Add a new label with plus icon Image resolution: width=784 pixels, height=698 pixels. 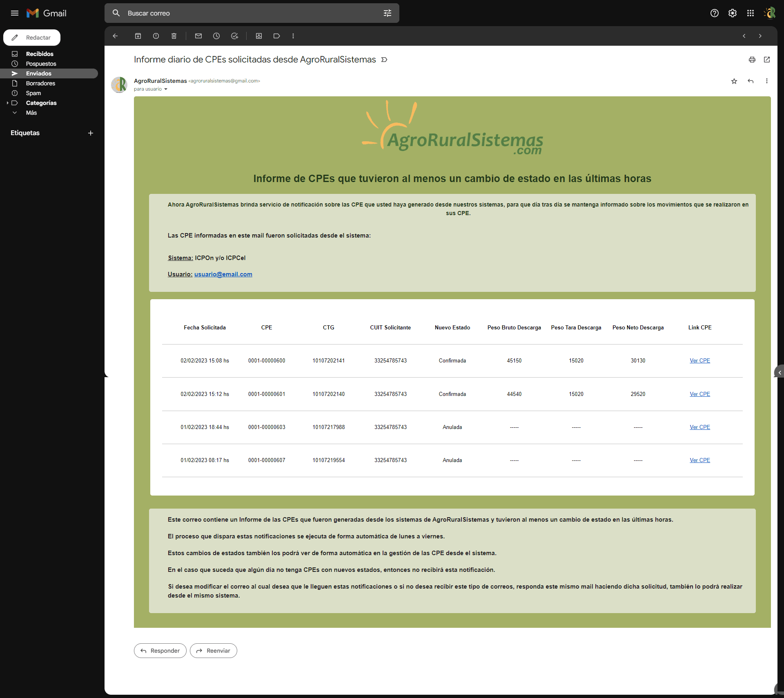(x=91, y=133)
